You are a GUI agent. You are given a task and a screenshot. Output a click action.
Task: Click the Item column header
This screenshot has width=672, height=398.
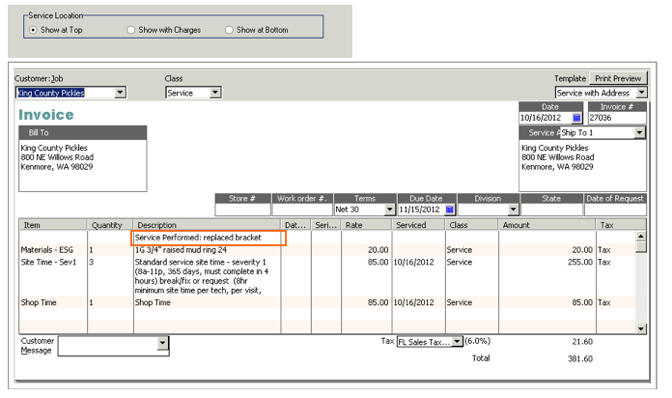pyautogui.click(x=53, y=225)
